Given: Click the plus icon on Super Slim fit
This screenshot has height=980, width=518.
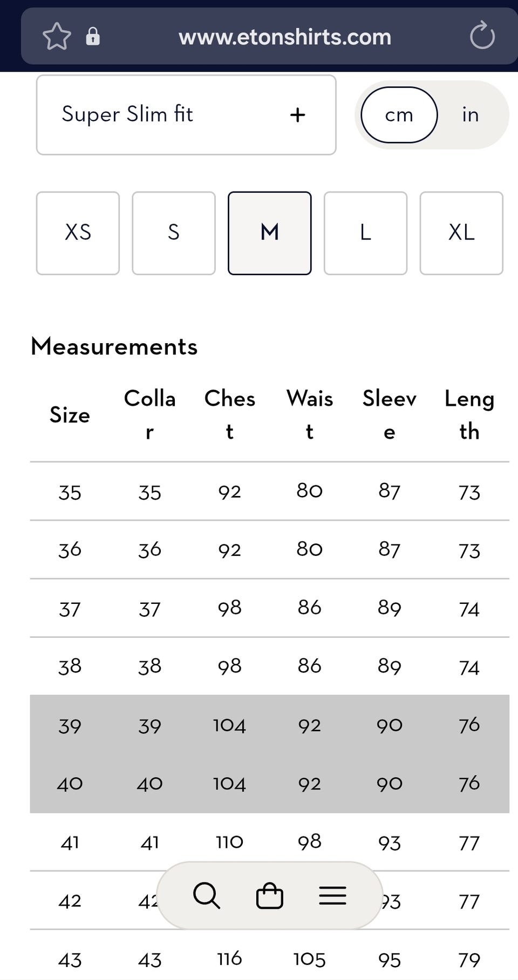Looking at the screenshot, I should coord(297,115).
